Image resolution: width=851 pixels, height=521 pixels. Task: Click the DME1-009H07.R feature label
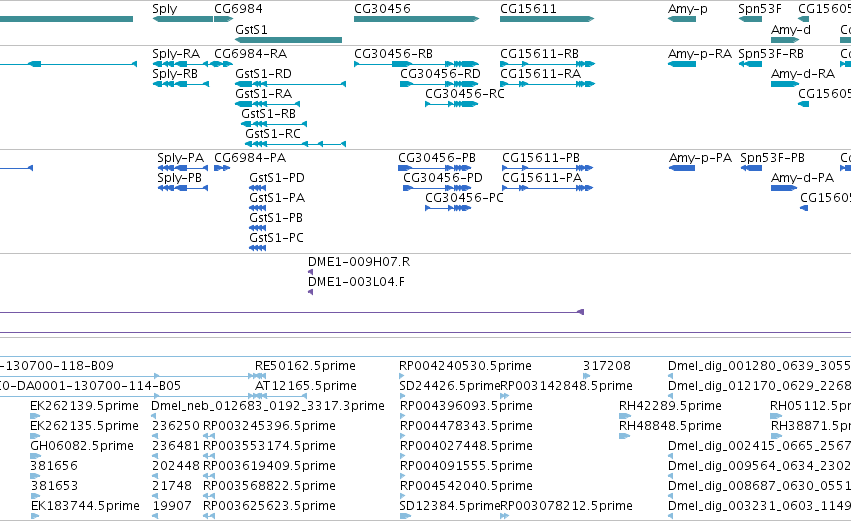pyautogui.click(x=359, y=262)
